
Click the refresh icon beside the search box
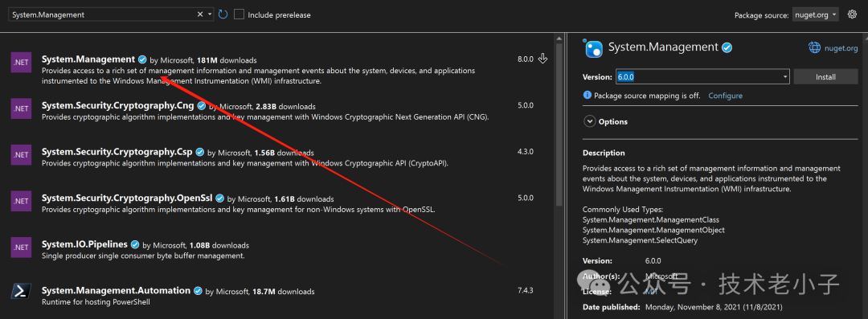(x=223, y=14)
